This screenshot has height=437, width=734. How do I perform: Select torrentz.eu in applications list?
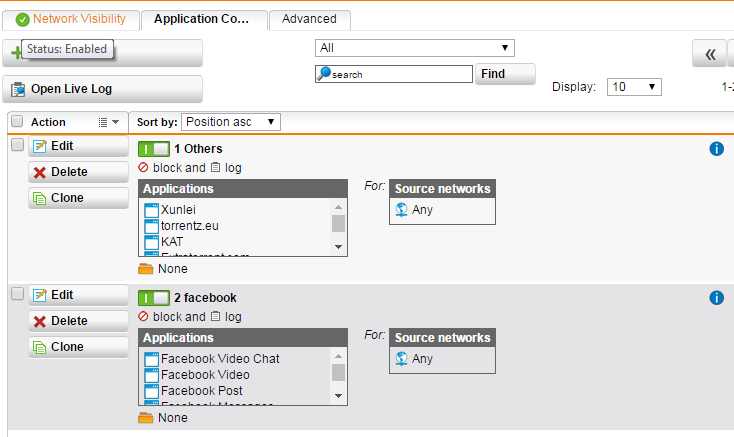[190, 226]
